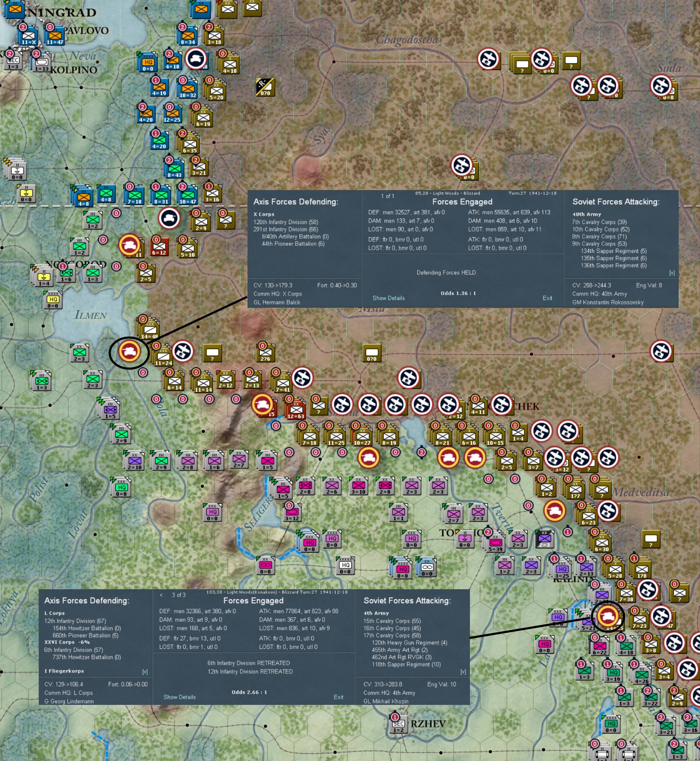Exit the 4th Army battle report

tap(339, 697)
